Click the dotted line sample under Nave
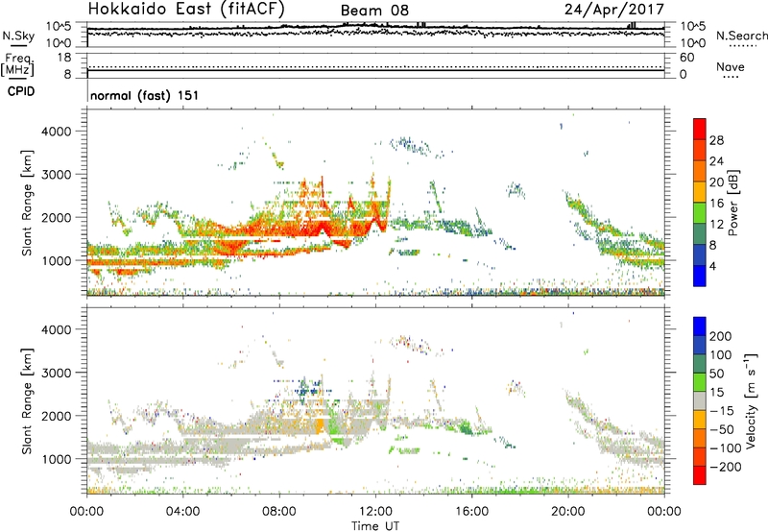This screenshot has height=532, width=768. 731,78
